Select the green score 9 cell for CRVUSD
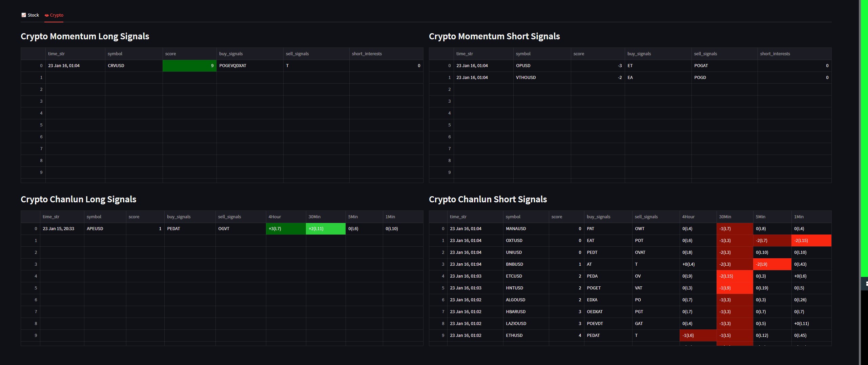This screenshot has width=868, height=365. tap(189, 66)
